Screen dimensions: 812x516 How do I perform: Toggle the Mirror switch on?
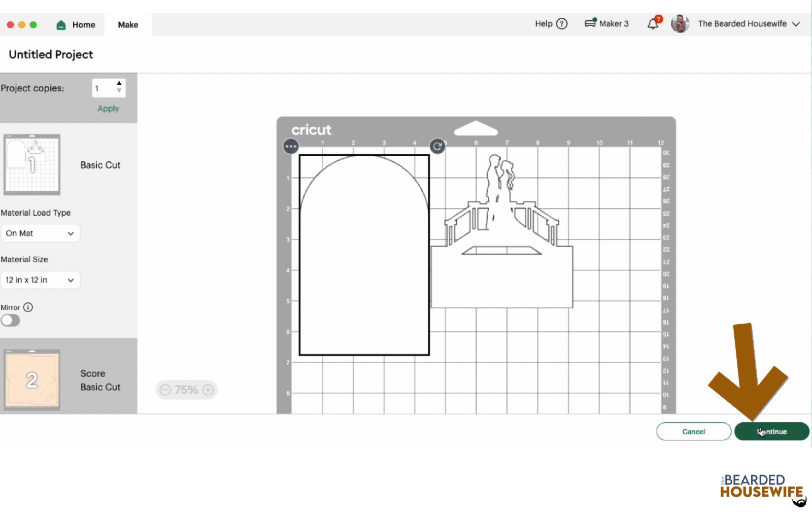[11, 321]
